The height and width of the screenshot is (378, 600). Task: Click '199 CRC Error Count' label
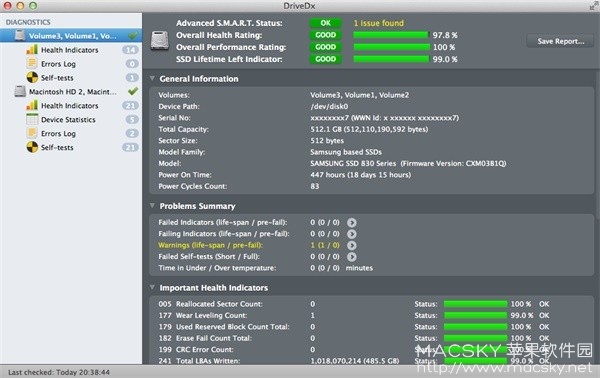tap(196, 350)
